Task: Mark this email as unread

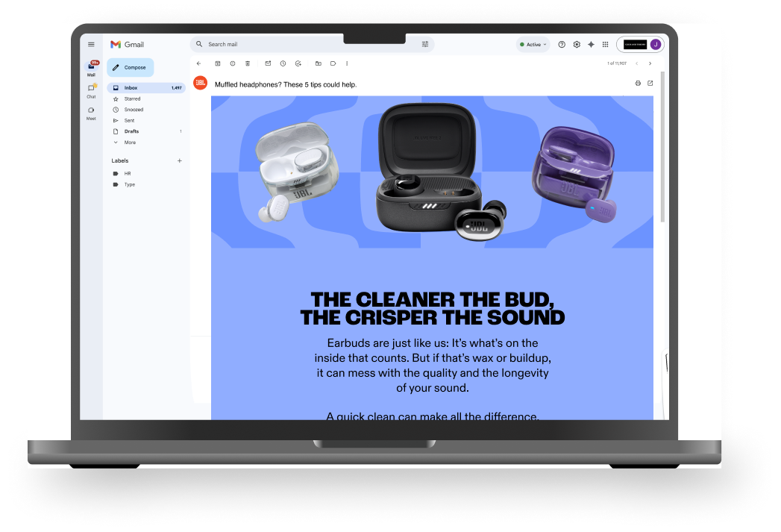Action: 268,63
